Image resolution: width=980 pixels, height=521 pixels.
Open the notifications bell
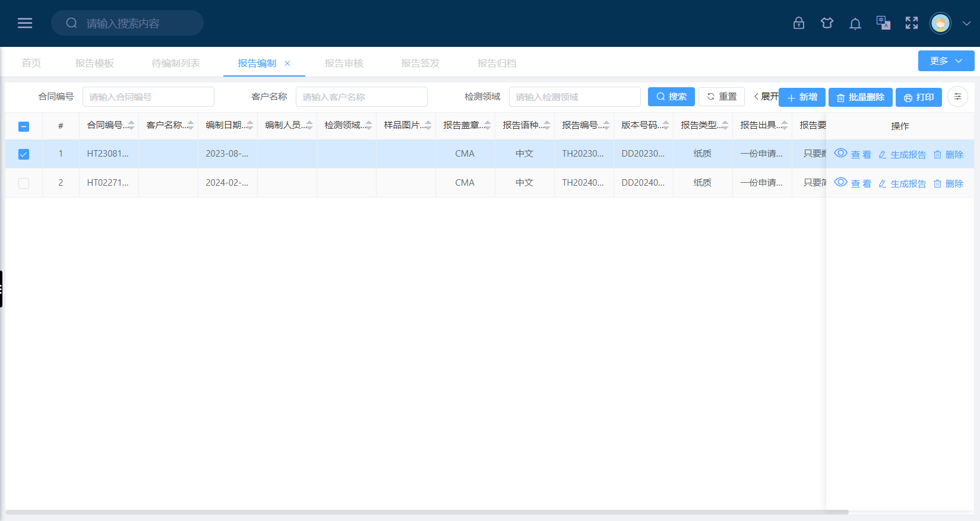coord(855,23)
